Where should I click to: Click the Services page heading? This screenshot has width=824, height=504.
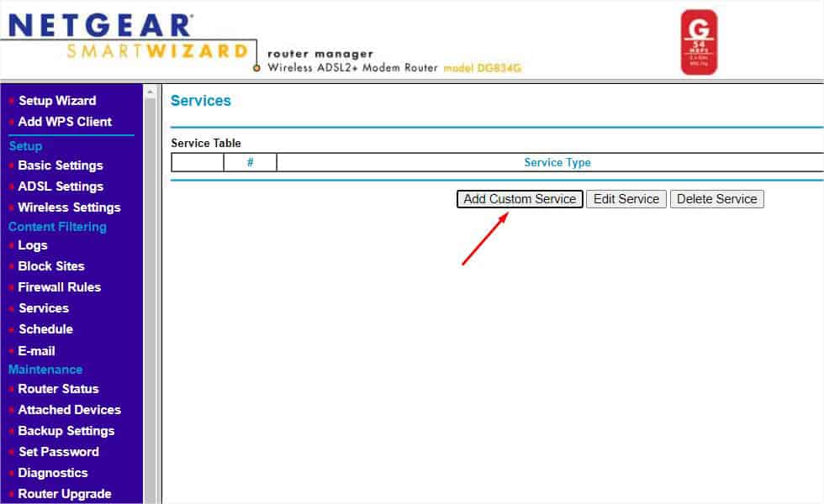[x=201, y=101]
